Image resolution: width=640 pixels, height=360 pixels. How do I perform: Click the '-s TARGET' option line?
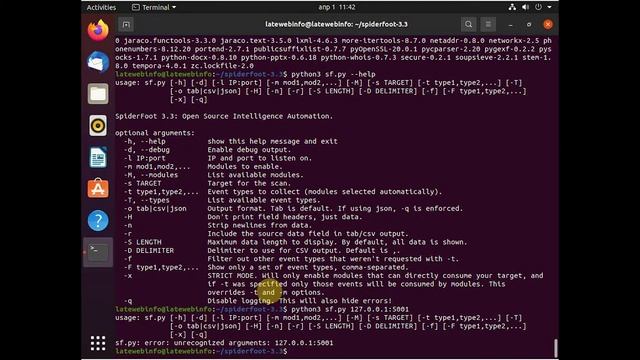207,183
